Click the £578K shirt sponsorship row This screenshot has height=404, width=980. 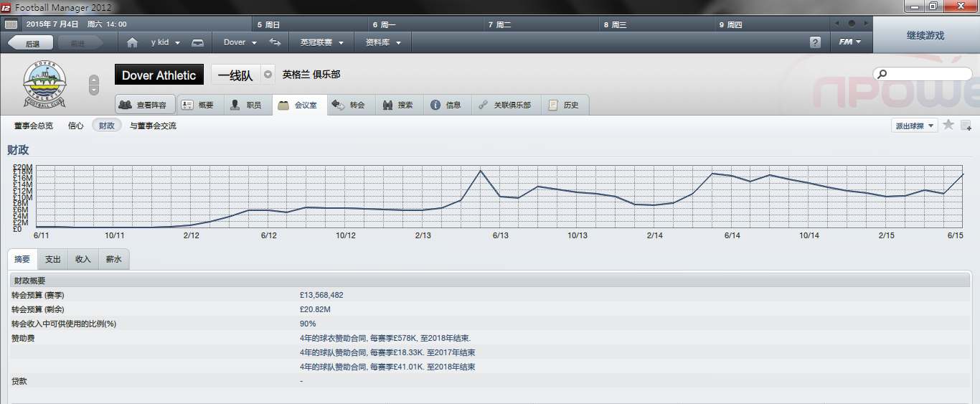click(385, 338)
